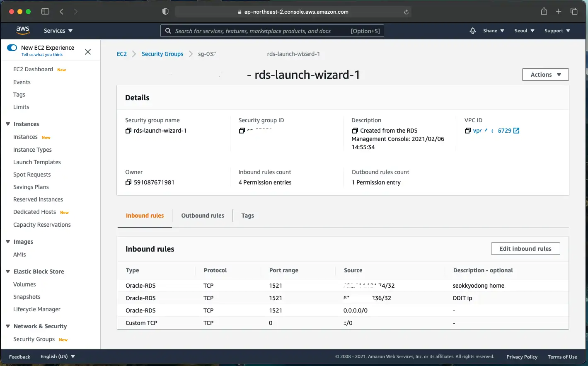Open Volumes in the sidebar
The height and width of the screenshot is (366, 588).
24,284
